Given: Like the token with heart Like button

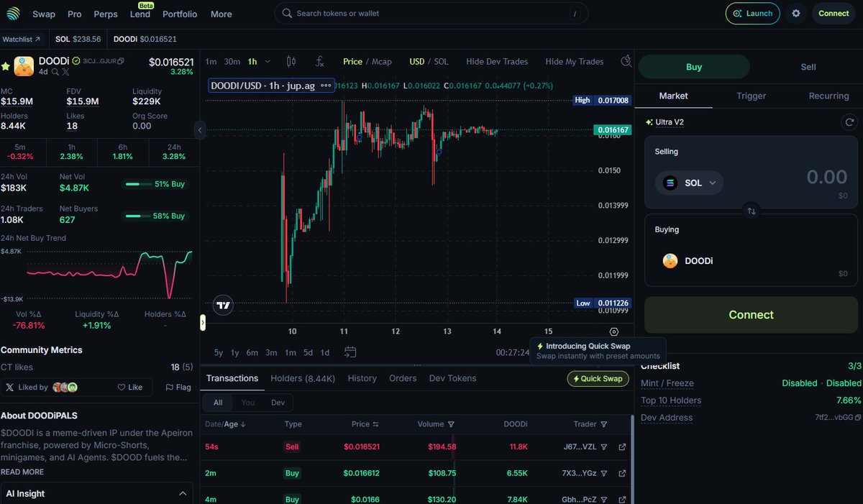Looking at the screenshot, I should tap(130, 387).
